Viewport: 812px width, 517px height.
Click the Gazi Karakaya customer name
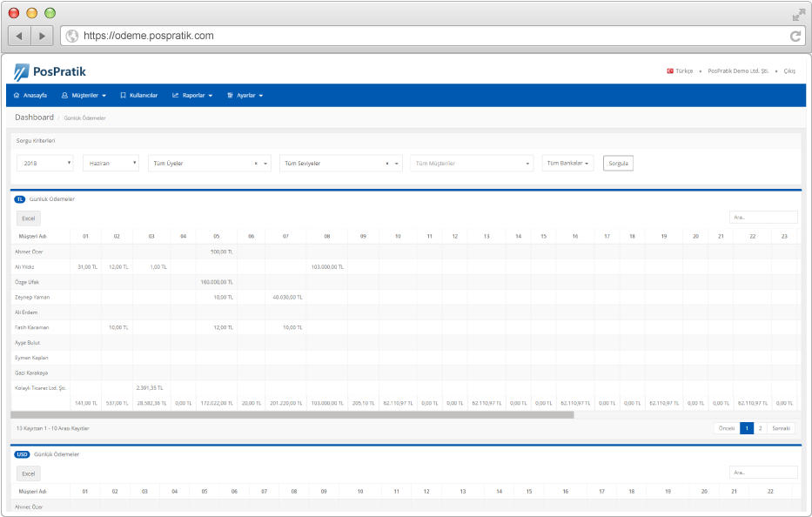(x=31, y=373)
